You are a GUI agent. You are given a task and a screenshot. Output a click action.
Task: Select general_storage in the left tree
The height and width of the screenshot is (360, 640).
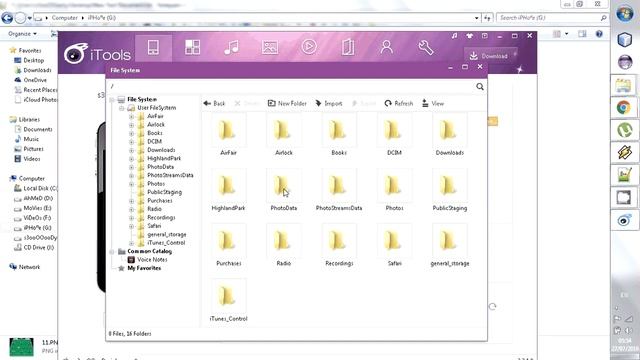167,234
